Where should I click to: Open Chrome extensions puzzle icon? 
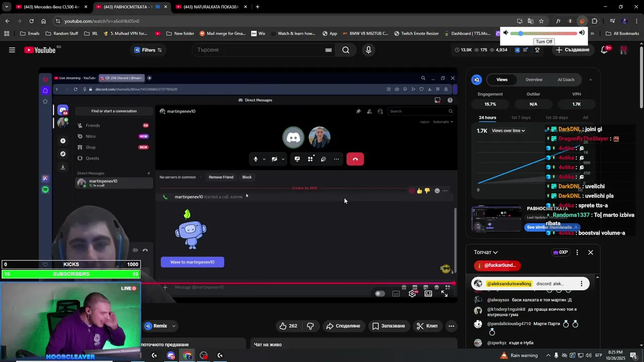(594, 21)
